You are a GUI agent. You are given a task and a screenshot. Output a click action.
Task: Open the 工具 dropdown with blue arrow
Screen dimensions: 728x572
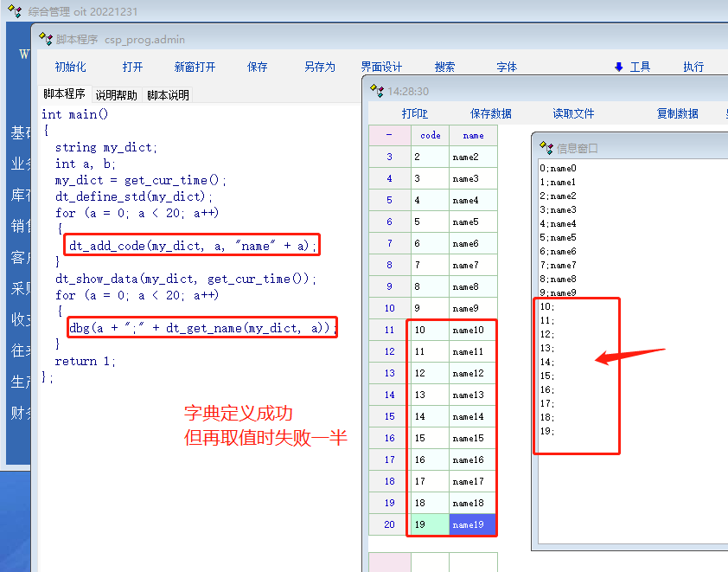[632, 67]
